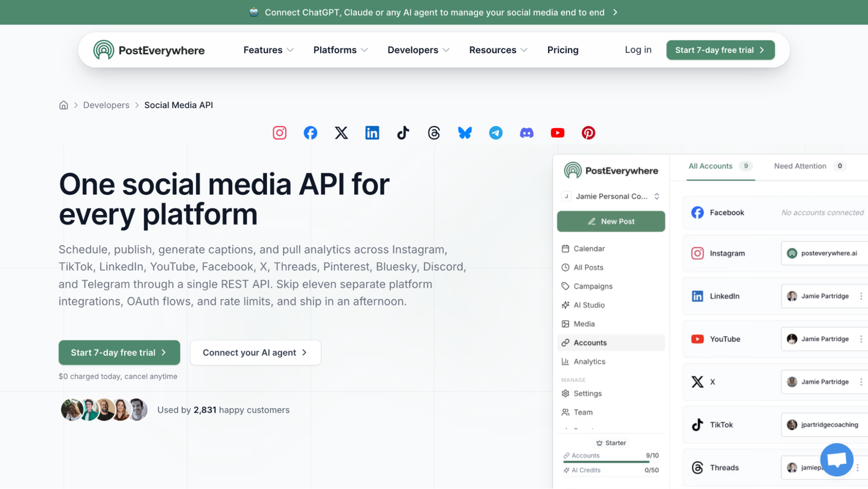Click the top banner AI agent announcement
Screen dimensions: 868x489
coord(434,12)
